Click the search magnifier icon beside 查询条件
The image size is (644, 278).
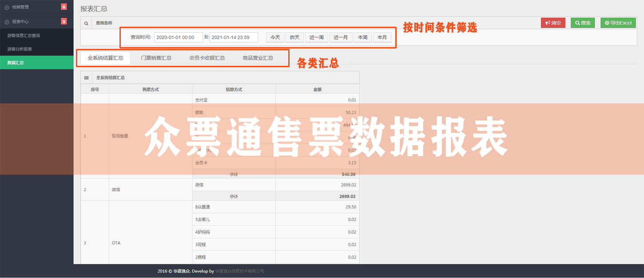(x=86, y=23)
